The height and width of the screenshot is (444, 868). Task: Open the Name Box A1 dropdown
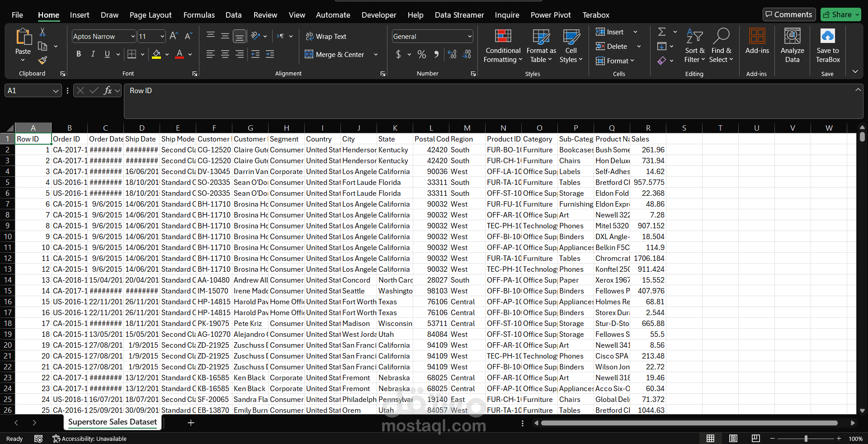(x=56, y=91)
